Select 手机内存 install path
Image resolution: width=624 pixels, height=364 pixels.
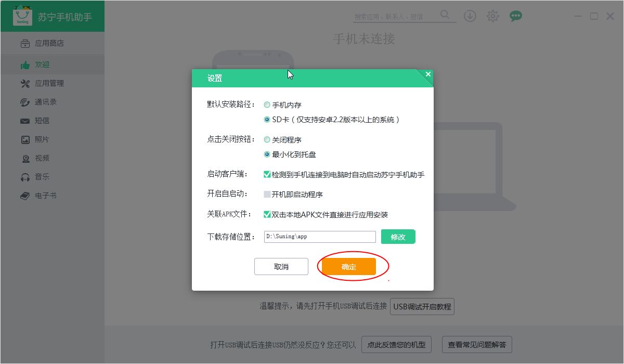point(267,105)
